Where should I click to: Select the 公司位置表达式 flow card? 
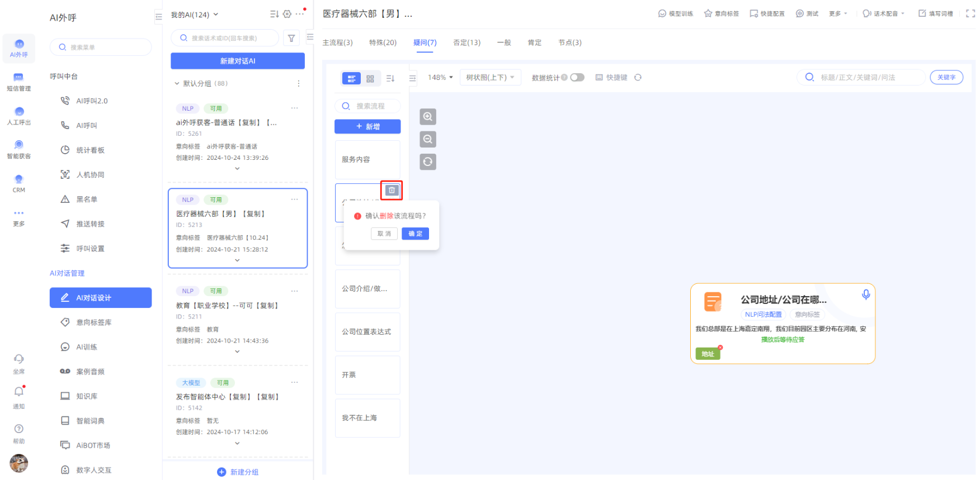368,332
